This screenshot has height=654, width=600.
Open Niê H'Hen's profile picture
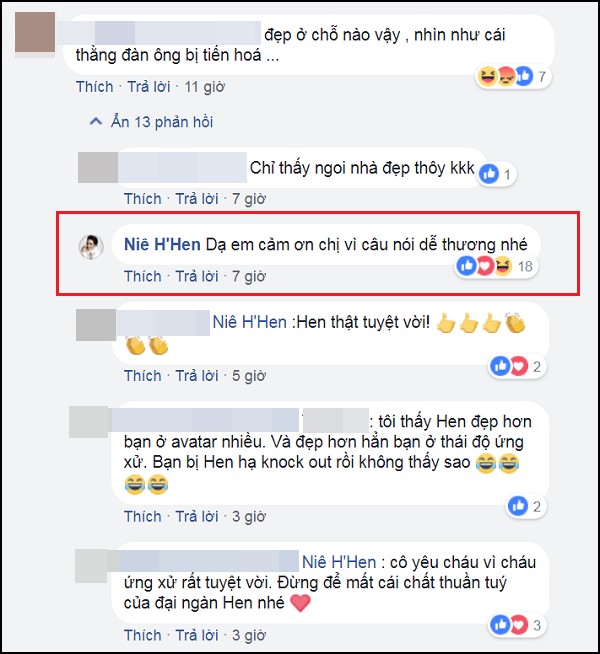click(x=91, y=247)
